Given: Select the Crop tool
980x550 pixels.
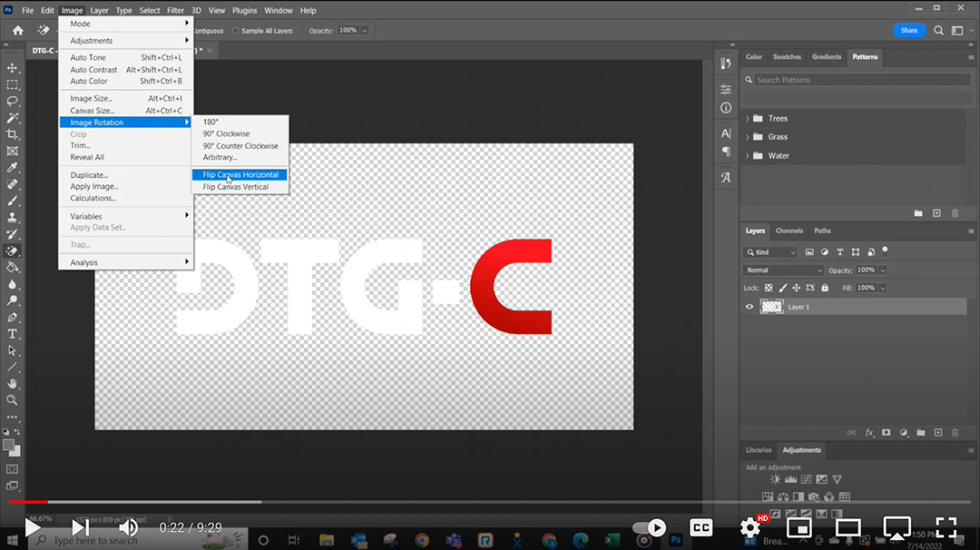Looking at the screenshot, I should click(x=13, y=134).
